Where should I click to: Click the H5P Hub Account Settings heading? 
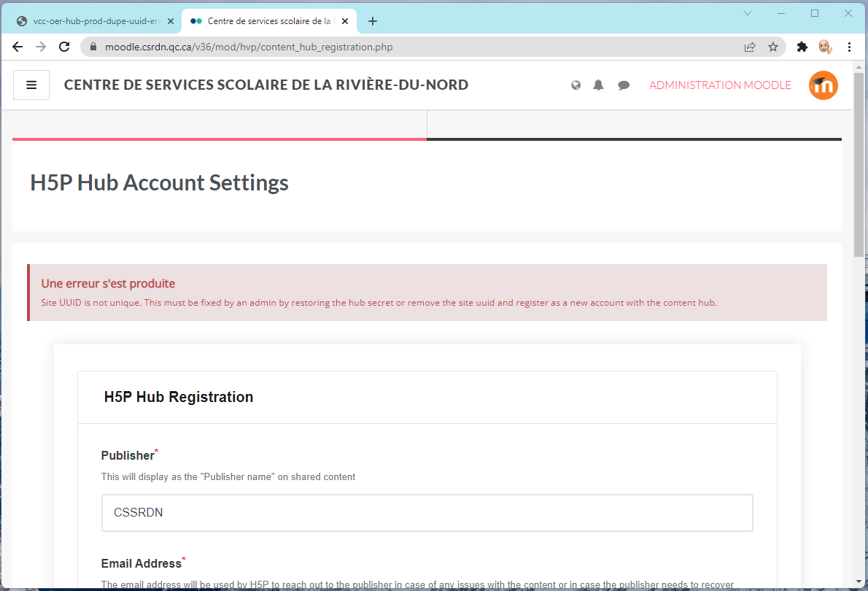160,183
